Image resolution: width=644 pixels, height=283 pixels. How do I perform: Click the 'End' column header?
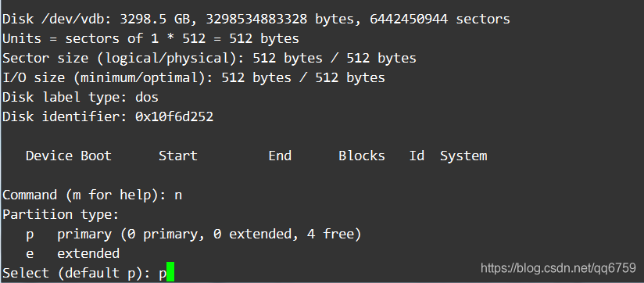(280, 156)
